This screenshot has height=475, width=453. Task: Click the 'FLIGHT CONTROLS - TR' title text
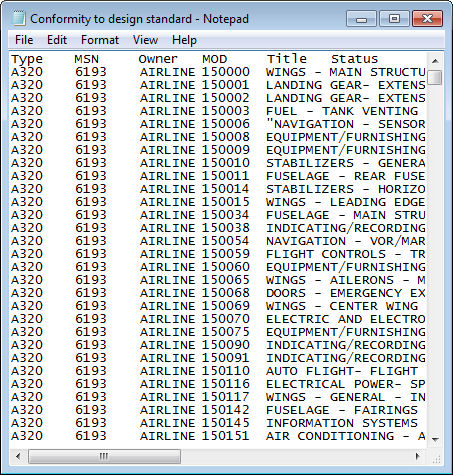346,254
